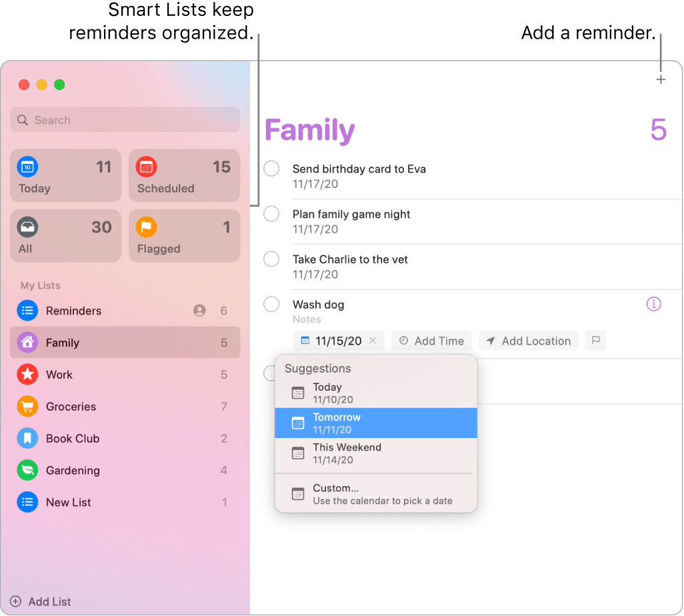This screenshot has height=616, width=684.
Task: Complete the Plan family game night reminder
Action: tap(271, 213)
